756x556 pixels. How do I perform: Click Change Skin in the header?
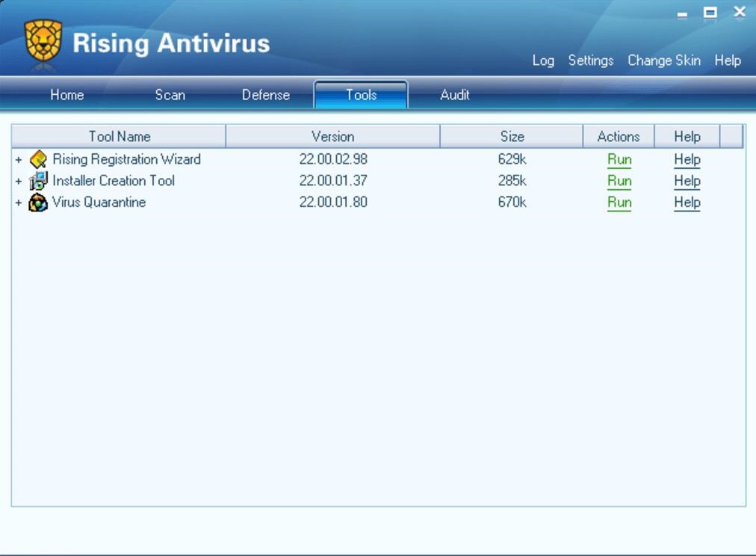click(663, 61)
